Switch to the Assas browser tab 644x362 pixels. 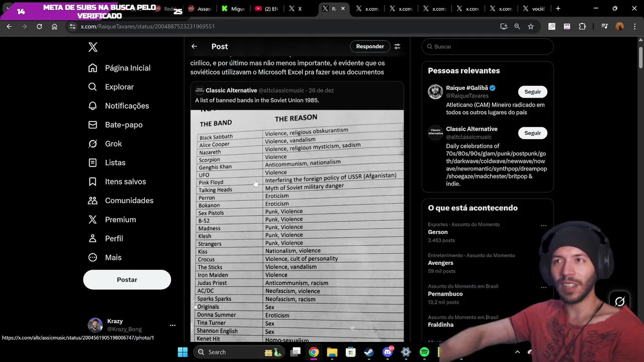200,9
